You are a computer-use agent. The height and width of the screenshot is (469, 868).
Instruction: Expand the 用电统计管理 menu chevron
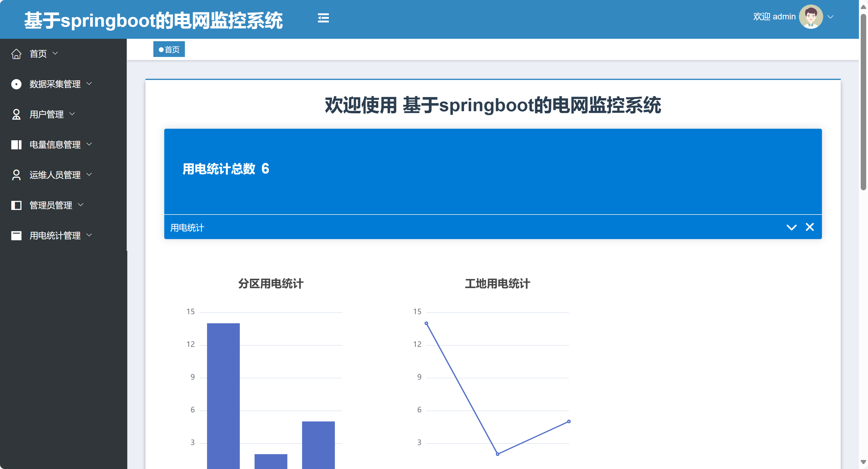pyautogui.click(x=89, y=235)
